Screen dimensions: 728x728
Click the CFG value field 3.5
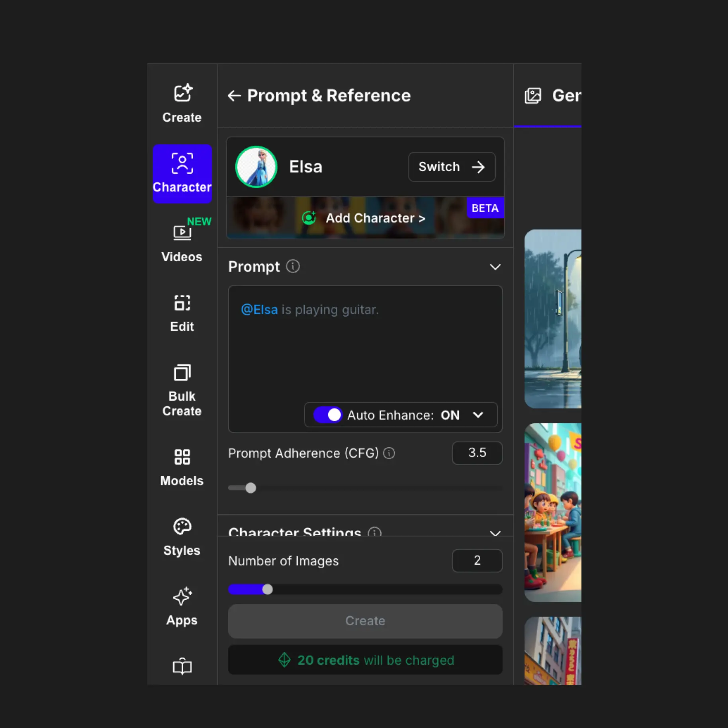pos(477,453)
